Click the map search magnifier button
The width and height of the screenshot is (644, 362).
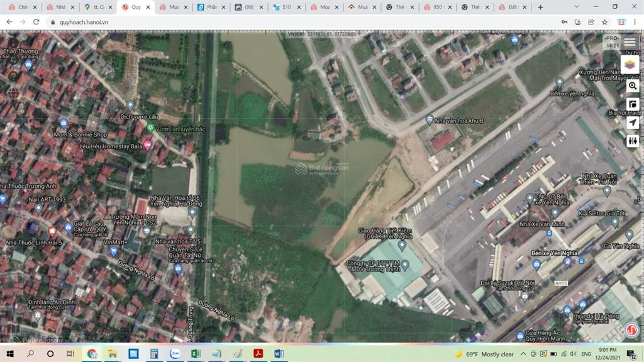point(633,85)
